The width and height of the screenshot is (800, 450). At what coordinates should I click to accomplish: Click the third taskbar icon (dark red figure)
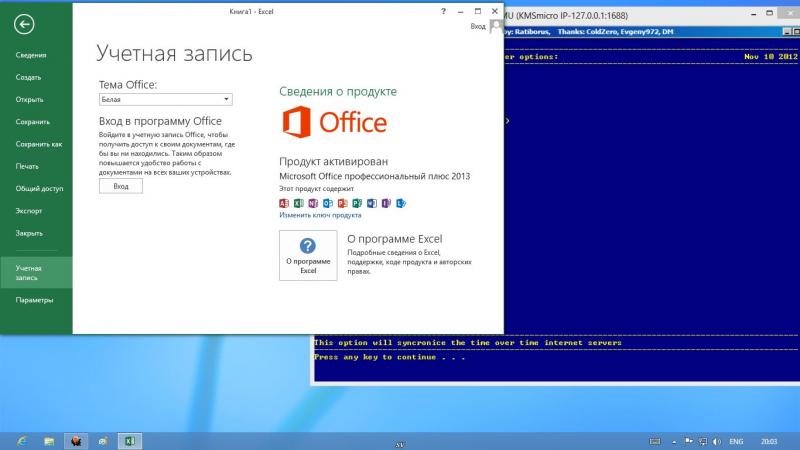point(76,441)
